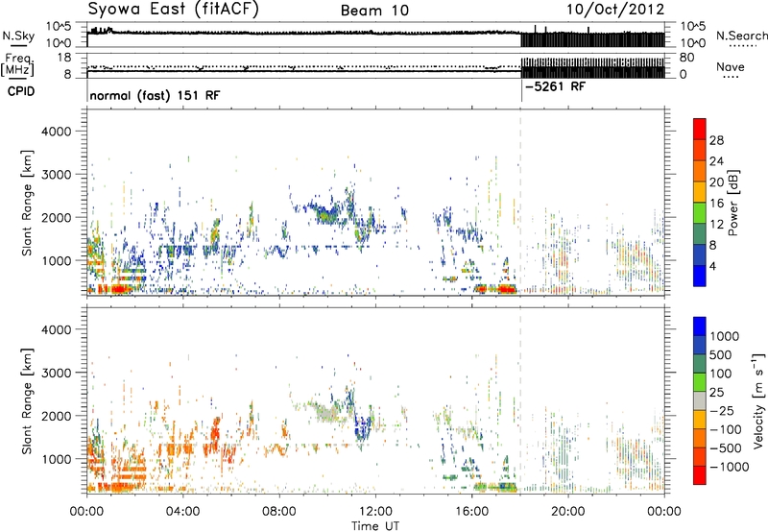
Task: Click the strong red echo near 17:30 in power panel
Action: click(506, 289)
